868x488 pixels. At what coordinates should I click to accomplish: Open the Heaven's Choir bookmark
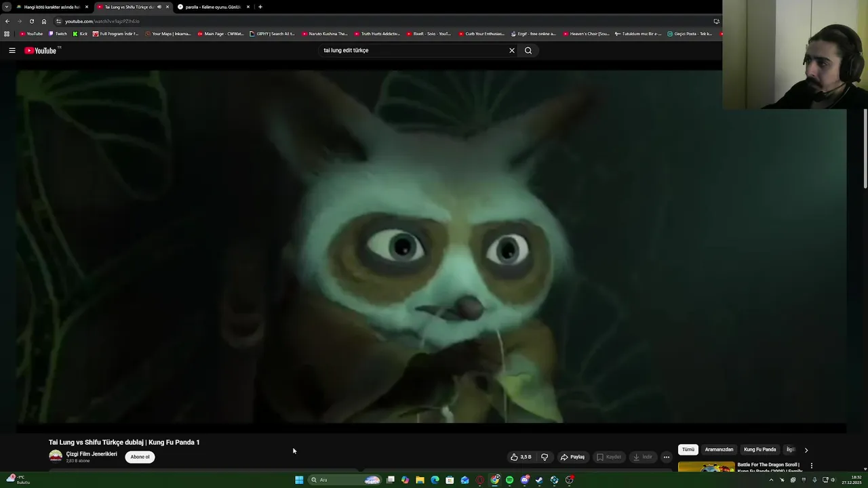pyautogui.click(x=585, y=33)
